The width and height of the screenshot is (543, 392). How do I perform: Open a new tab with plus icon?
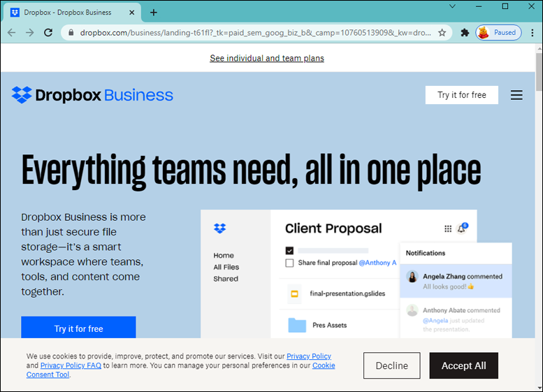(154, 13)
